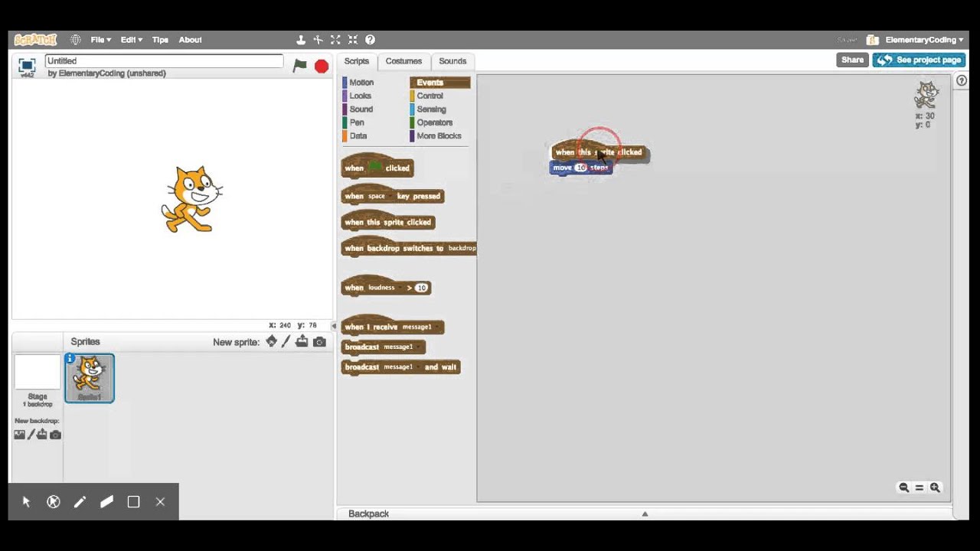980x551 pixels.
Task: Switch stage to full screen mode
Action: [27, 66]
